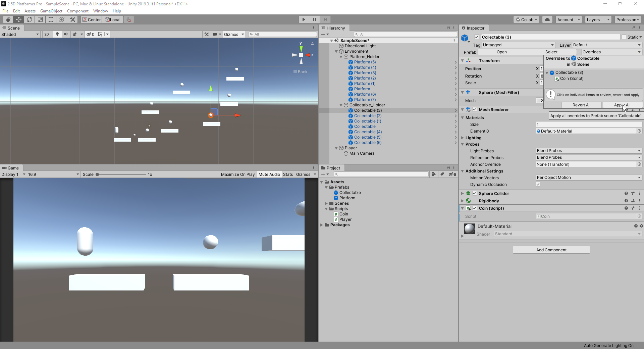Viewport: 644px width, 349px height.
Task: Select the Move tool
Action: pos(19,19)
